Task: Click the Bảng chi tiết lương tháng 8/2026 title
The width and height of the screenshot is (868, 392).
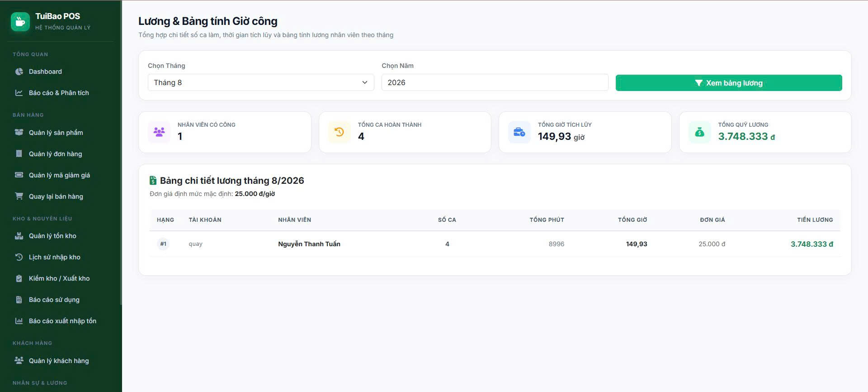Action: pyautogui.click(x=232, y=181)
